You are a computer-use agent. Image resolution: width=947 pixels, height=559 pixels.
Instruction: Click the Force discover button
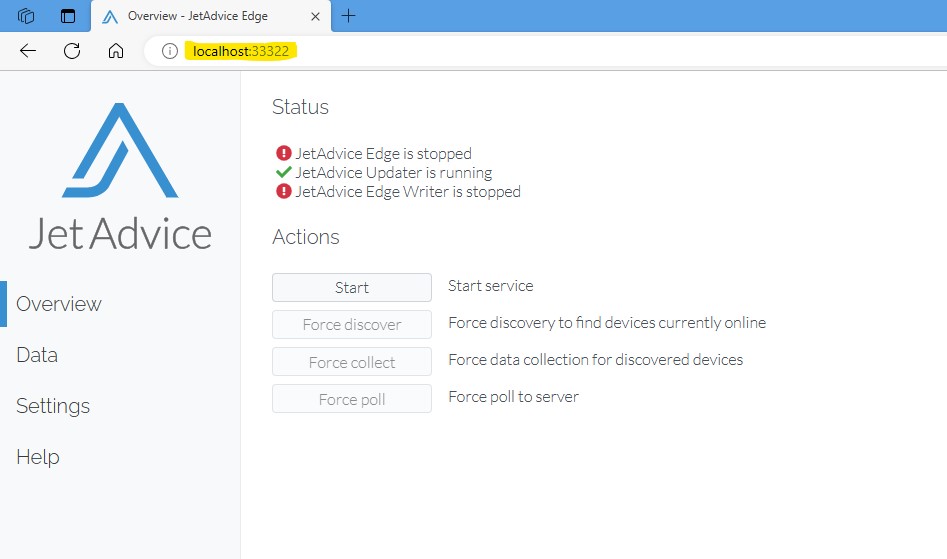(x=352, y=325)
